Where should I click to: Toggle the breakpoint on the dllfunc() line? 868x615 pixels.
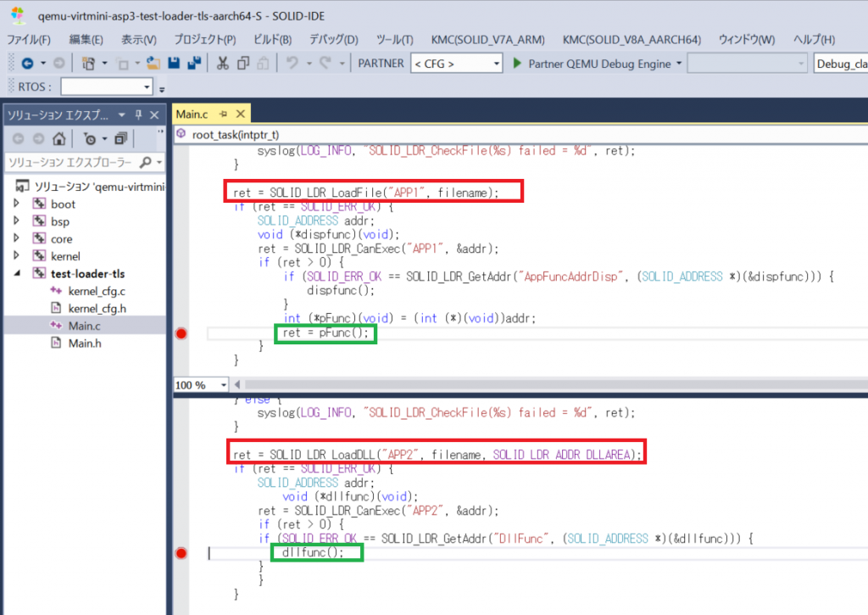180,553
